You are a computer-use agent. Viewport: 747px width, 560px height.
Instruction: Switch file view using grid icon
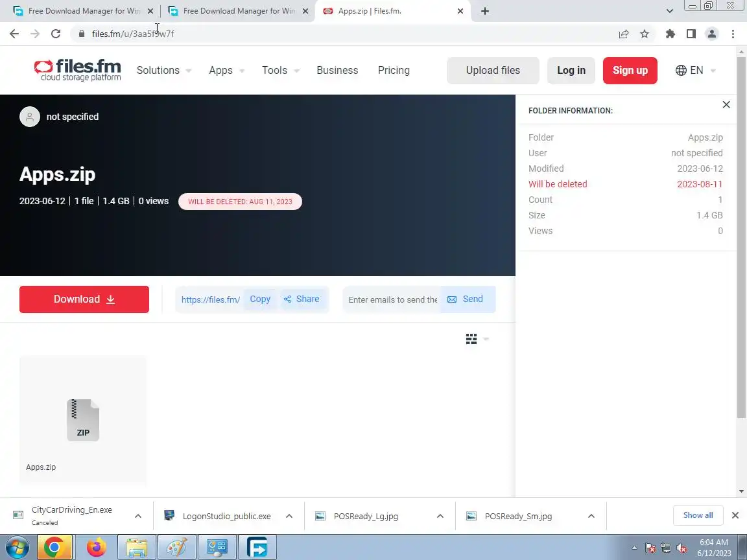click(x=471, y=339)
